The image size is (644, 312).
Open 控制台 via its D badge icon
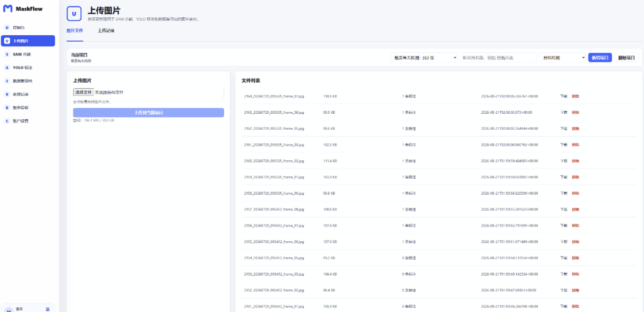point(7,27)
